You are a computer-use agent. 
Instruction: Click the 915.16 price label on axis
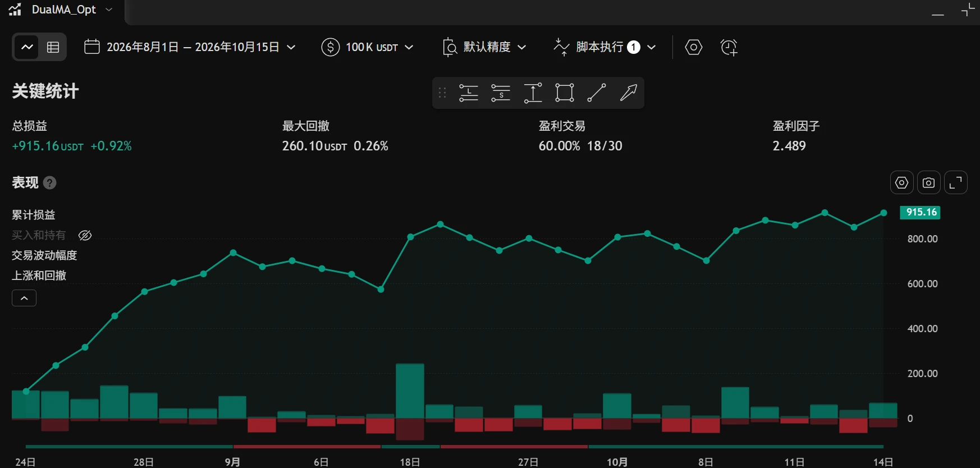pyautogui.click(x=921, y=212)
